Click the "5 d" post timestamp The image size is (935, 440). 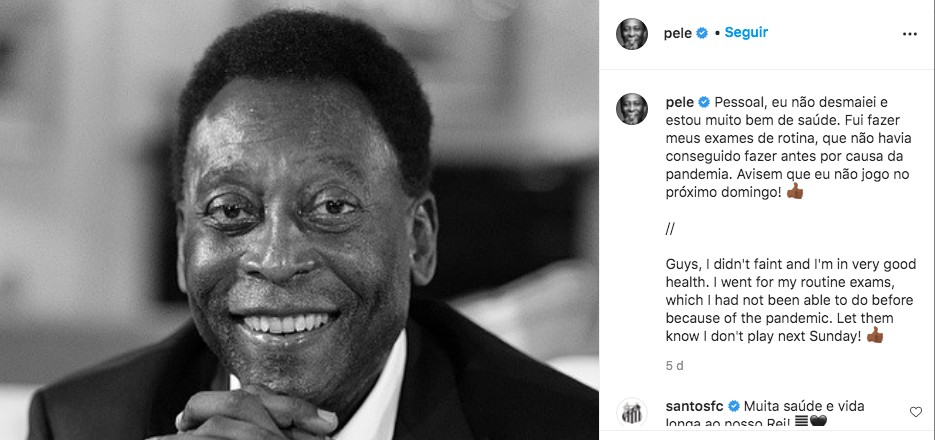674,365
